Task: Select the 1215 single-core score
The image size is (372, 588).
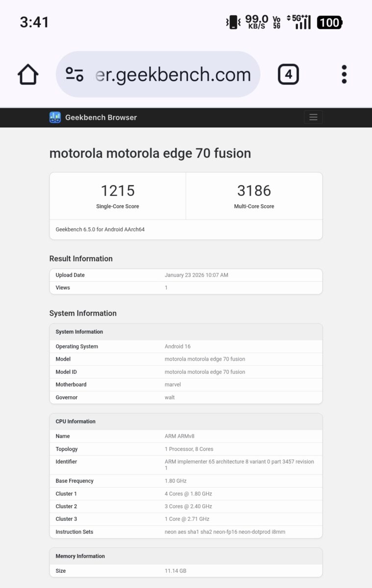Action: [x=118, y=191]
